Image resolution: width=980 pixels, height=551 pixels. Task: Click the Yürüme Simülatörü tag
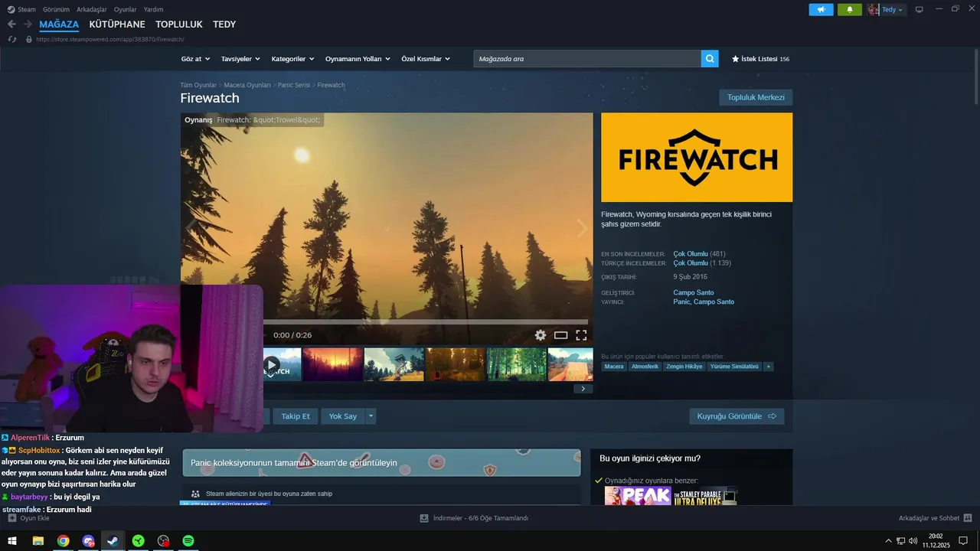click(x=734, y=367)
